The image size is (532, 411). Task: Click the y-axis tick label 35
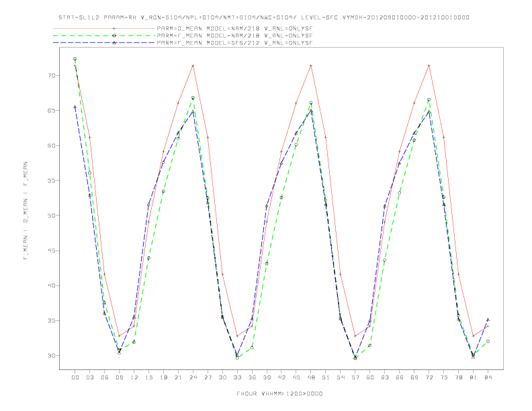coord(51,320)
